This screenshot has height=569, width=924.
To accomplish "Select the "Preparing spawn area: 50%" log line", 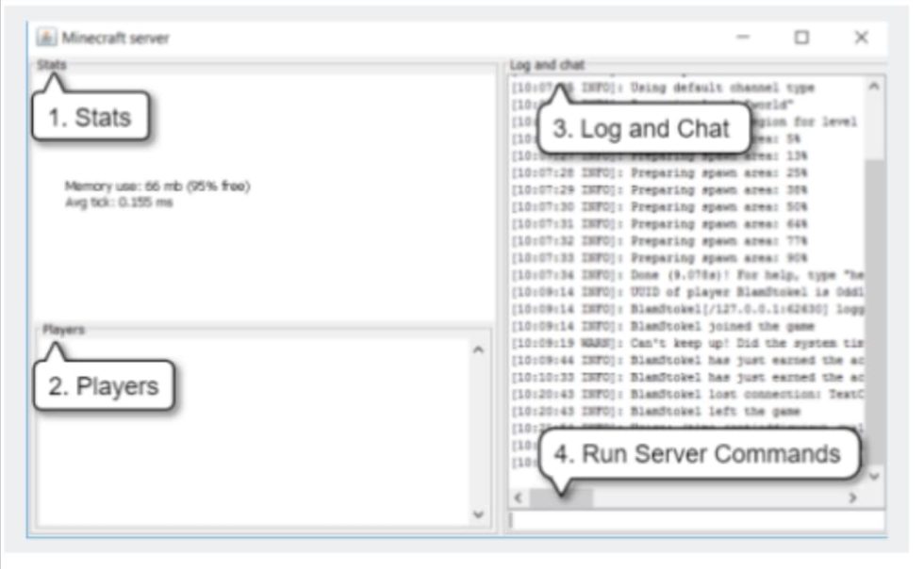I will point(659,207).
